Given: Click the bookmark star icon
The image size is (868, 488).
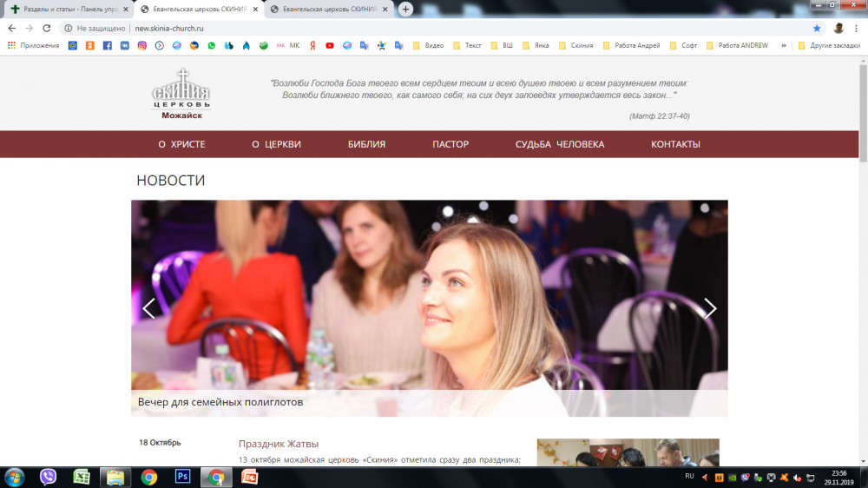Looking at the screenshot, I should (817, 28).
